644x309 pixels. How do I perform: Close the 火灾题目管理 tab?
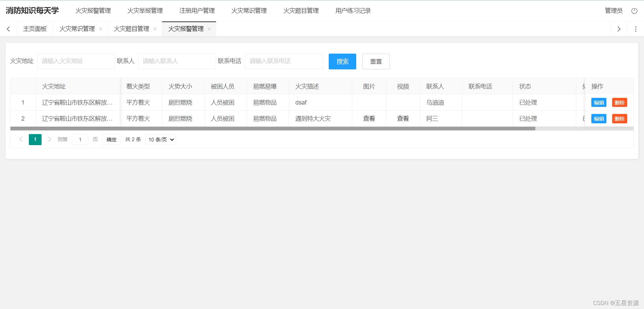click(155, 29)
